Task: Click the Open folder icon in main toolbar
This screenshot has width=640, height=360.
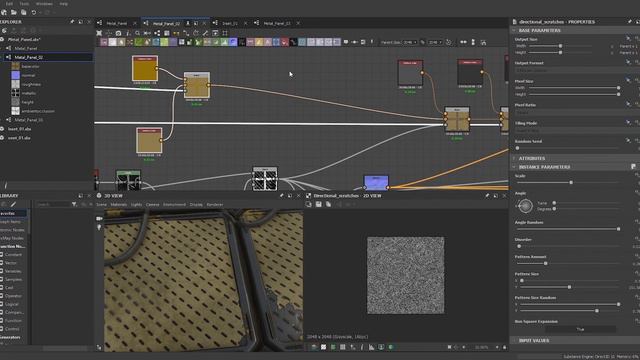Action: [x=14, y=13]
